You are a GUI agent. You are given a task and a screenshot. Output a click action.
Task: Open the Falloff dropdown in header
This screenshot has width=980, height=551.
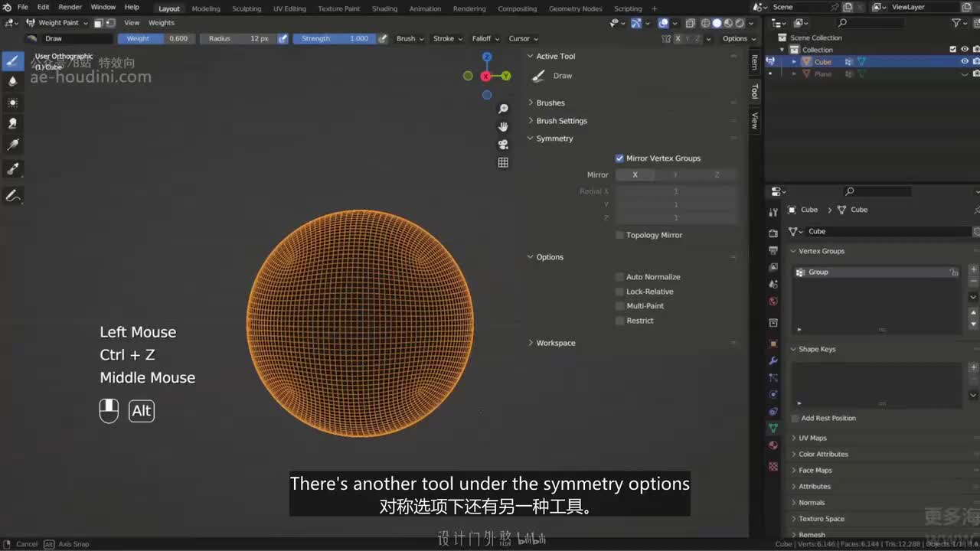coord(485,38)
